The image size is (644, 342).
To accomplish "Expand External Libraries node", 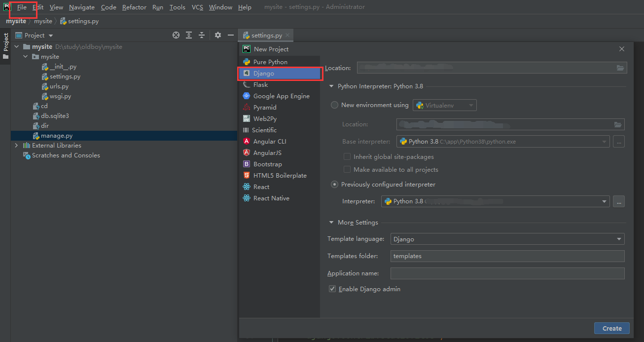I will pyautogui.click(x=16, y=145).
